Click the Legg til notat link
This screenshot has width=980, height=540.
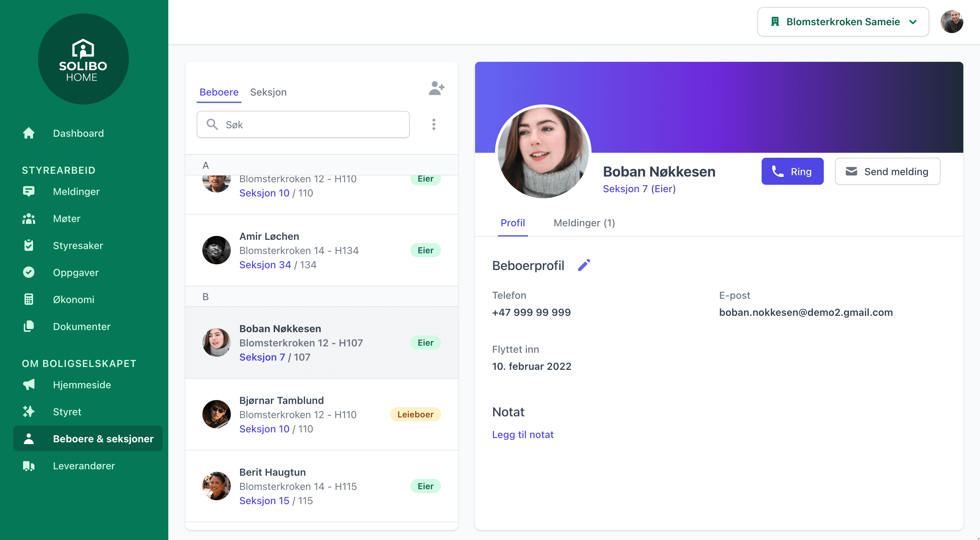click(523, 434)
